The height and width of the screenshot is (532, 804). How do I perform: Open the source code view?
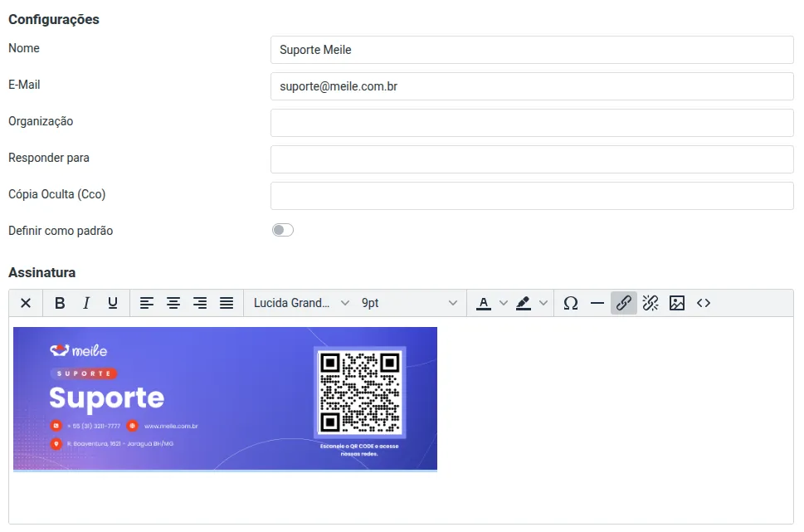(x=704, y=303)
